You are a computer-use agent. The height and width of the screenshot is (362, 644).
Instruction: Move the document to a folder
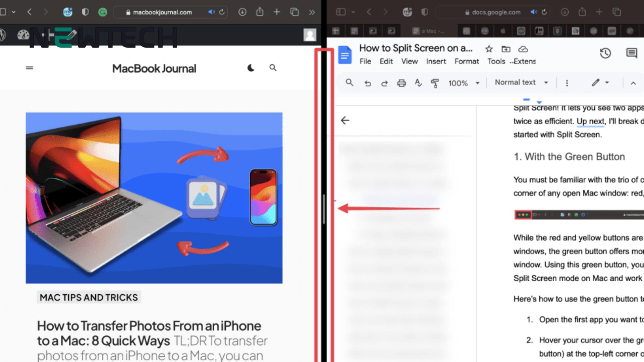[x=506, y=49]
